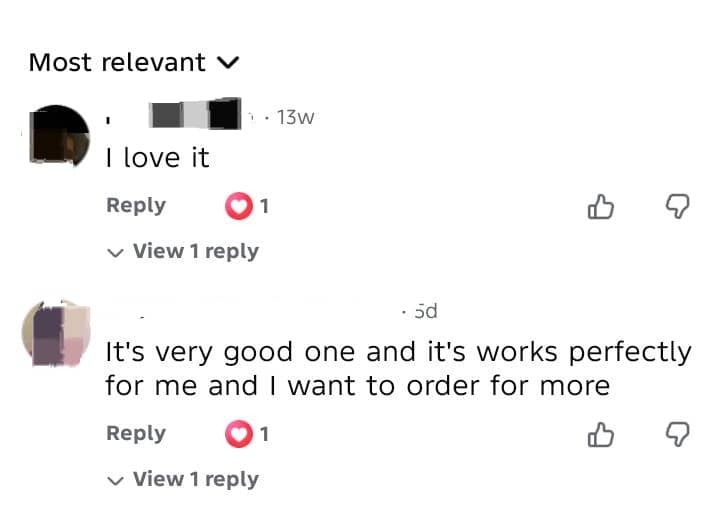Click heart reaction on "works perfectly" comment

[x=239, y=435]
